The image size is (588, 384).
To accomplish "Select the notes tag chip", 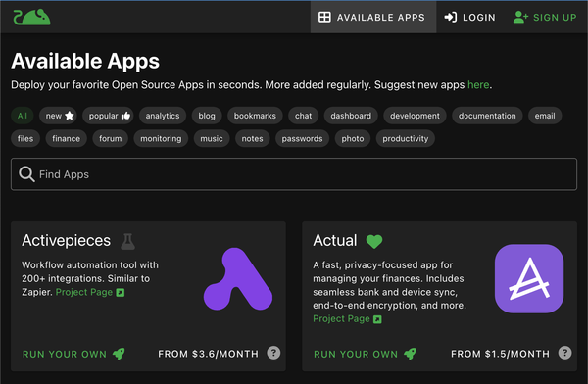I will click(253, 138).
